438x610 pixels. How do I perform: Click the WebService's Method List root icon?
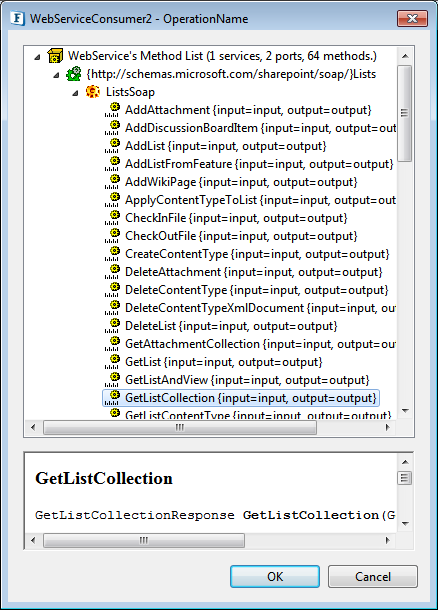click(x=55, y=56)
